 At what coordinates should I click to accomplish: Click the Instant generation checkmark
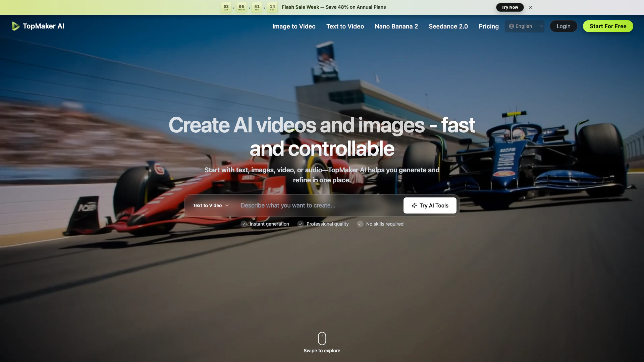(x=244, y=224)
